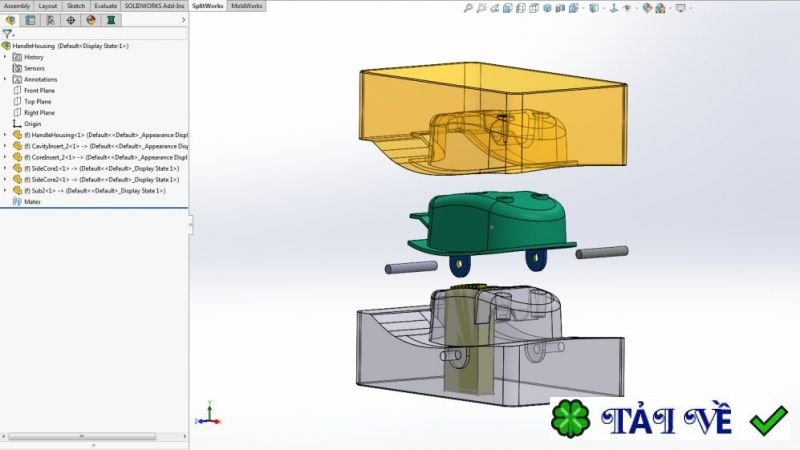Image resolution: width=800 pixels, height=450 pixels.
Task: Switch to the Layout tab
Action: [x=48, y=6]
